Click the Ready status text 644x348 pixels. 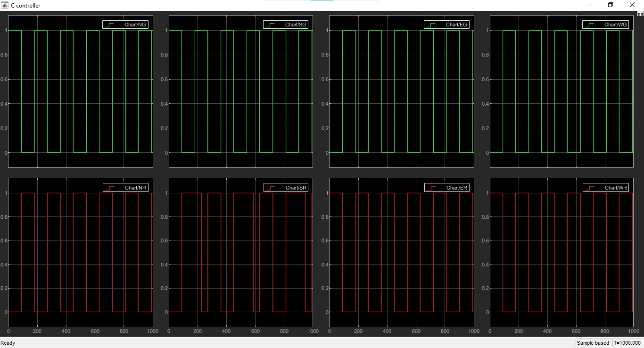[x=7, y=343]
